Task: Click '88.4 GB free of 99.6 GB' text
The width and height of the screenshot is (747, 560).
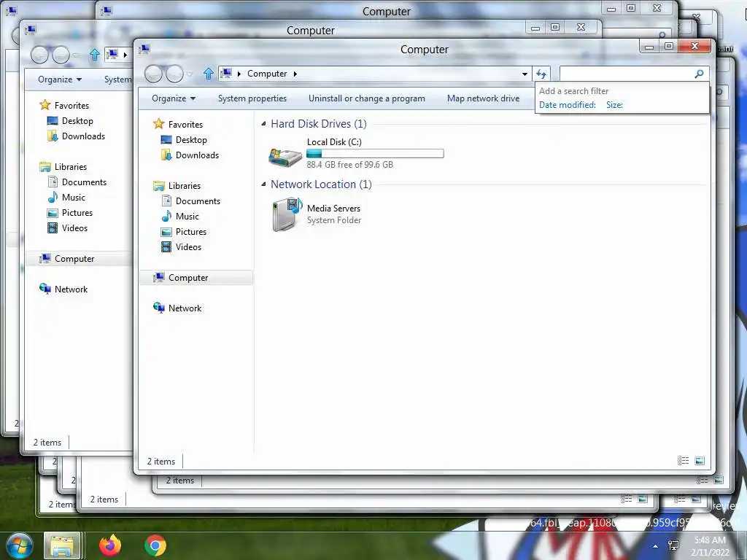Action: 349,165
